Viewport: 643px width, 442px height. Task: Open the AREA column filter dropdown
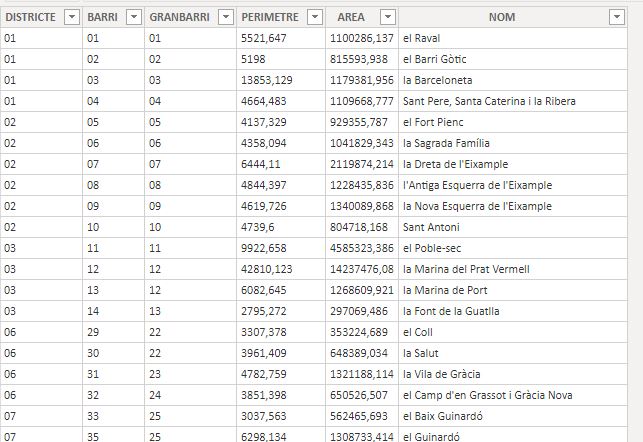click(x=388, y=17)
